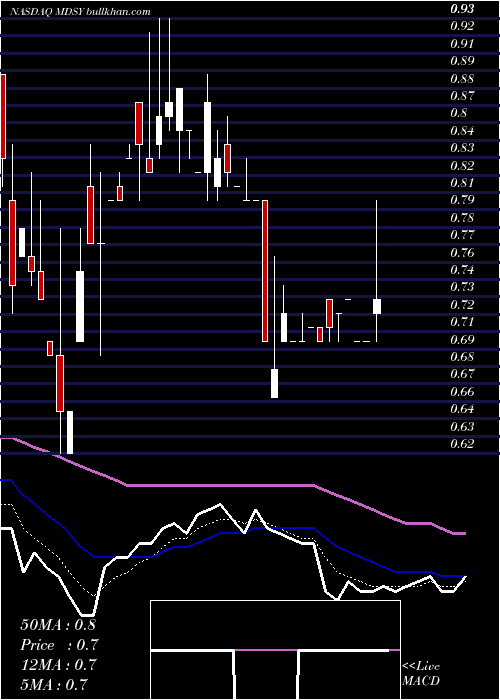The height and width of the screenshot is (700, 500).
Task: Select the 0.74 price axis label
Action: 461,270
